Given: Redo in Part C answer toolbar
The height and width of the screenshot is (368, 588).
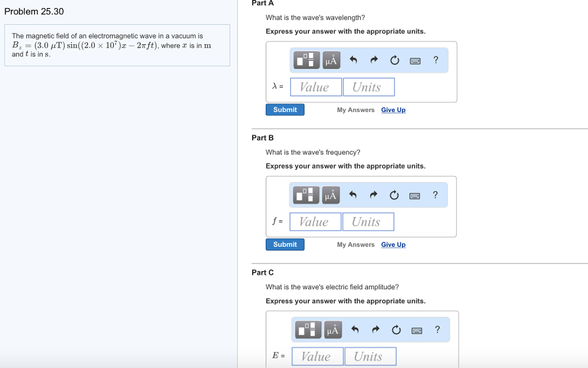Looking at the screenshot, I should click(376, 330).
